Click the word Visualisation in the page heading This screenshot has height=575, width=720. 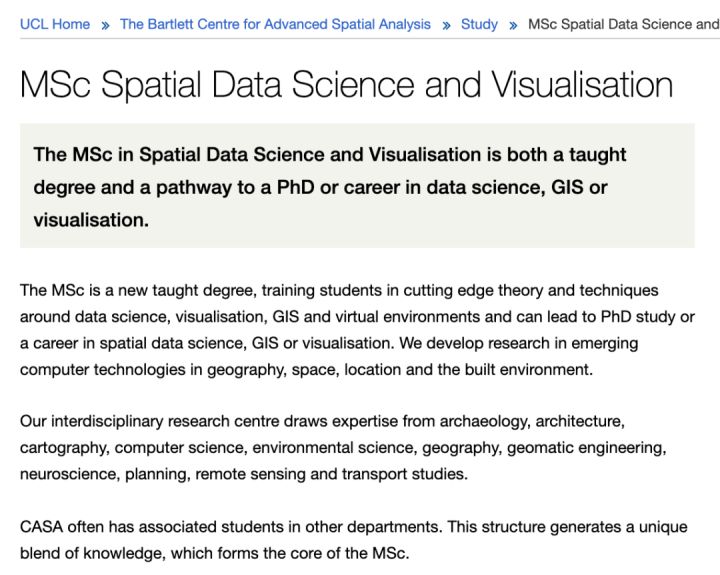(582, 85)
